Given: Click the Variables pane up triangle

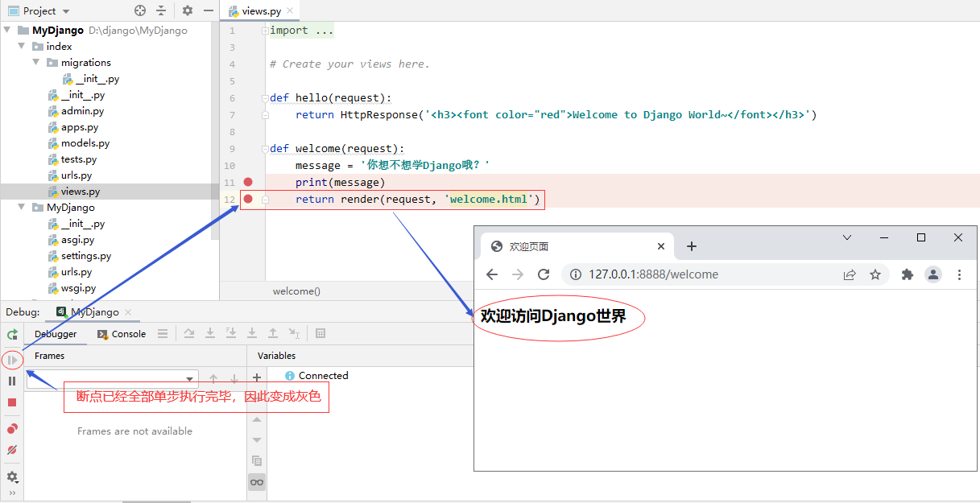Looking at the screenshot, I should pos(257,419).
